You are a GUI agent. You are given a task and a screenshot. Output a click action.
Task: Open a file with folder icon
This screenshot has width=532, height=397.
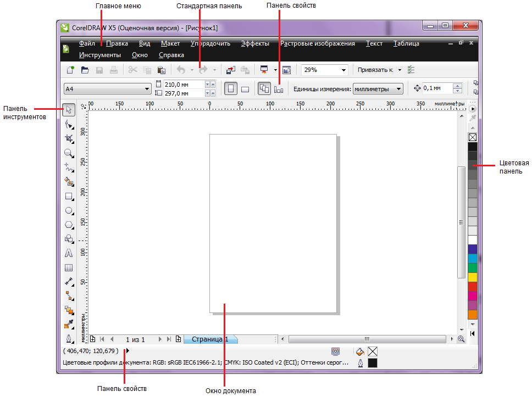(x=85, y=70)
